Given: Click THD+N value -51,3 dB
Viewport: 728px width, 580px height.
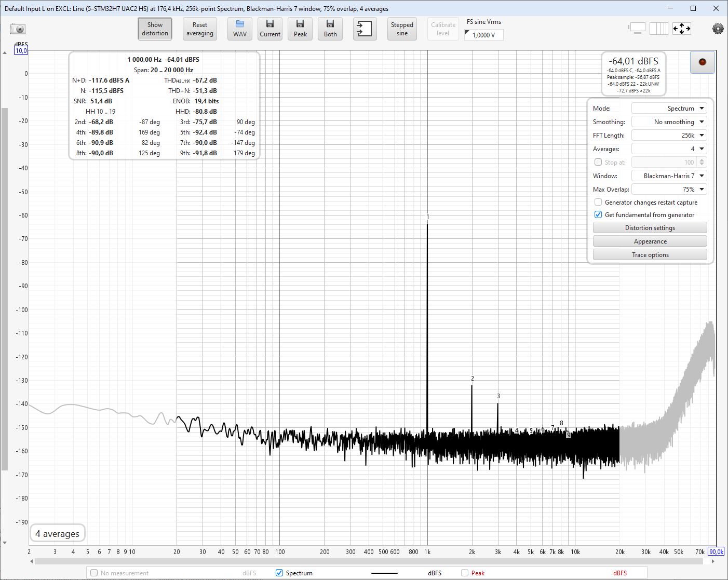Looking at the screenshot, I should (x=205, y=91).
